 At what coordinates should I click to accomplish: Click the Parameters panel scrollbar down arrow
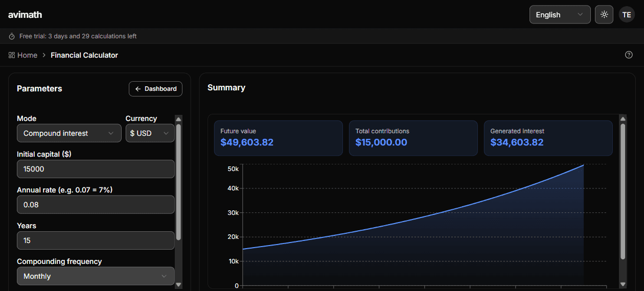point(178,284)
